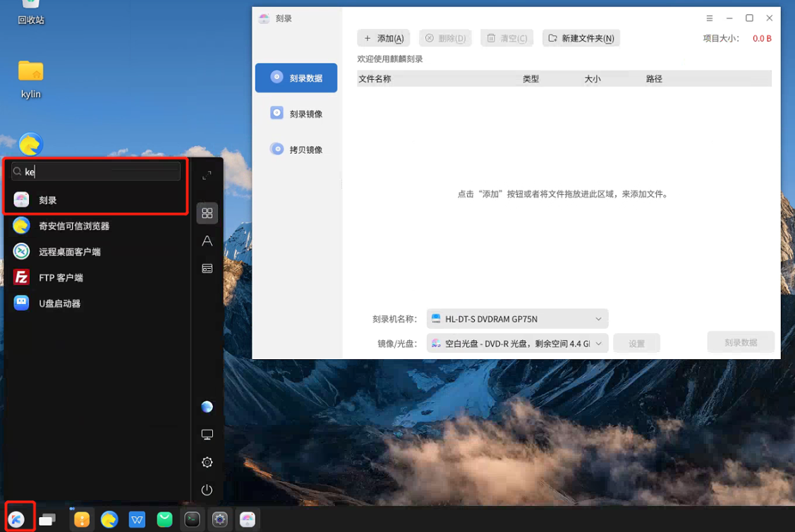
Task: Expand the 刻录机名称 drive dropdown
Action: point(517,319)
